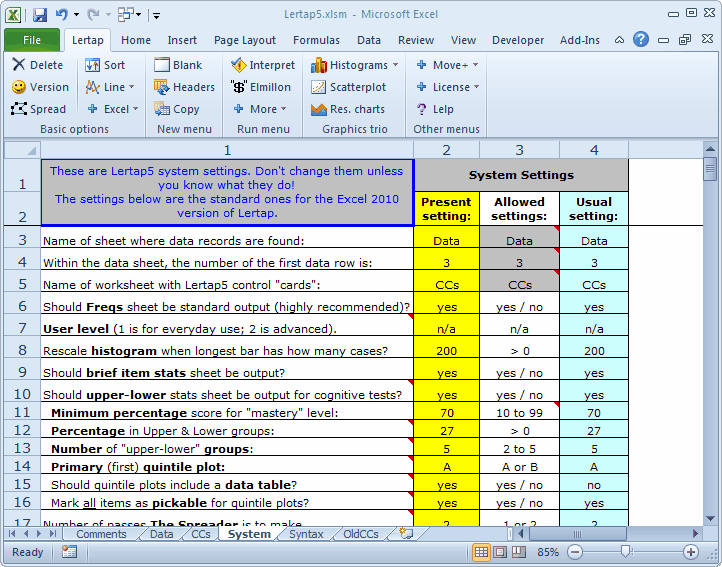Image resolution: width=722 pixels, height=567 pixels.
Task: Expand the Undo history dropdown arrow
Action: [76, 15]
